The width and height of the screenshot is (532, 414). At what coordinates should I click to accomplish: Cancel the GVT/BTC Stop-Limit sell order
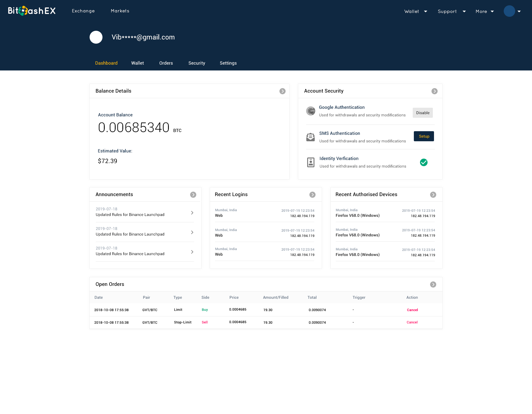pos(412,322)
